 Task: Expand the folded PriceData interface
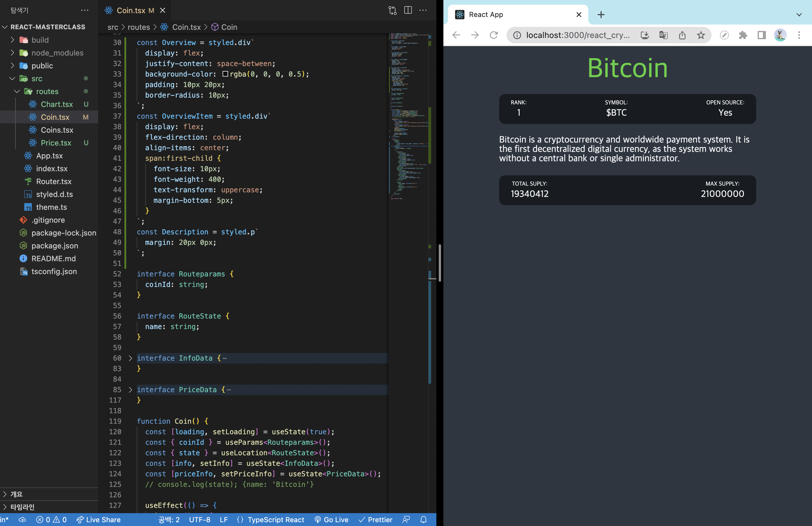pos(130,390)
